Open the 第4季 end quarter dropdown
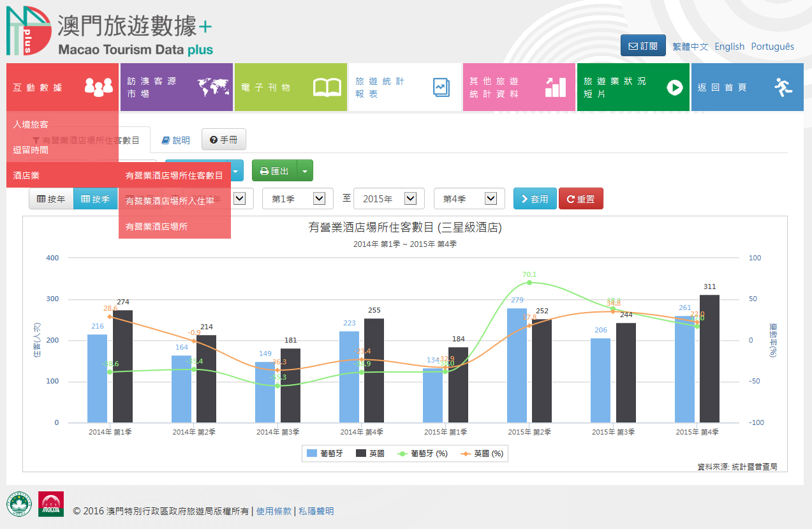Screen dimensions: 812x529 pos(469,199)
